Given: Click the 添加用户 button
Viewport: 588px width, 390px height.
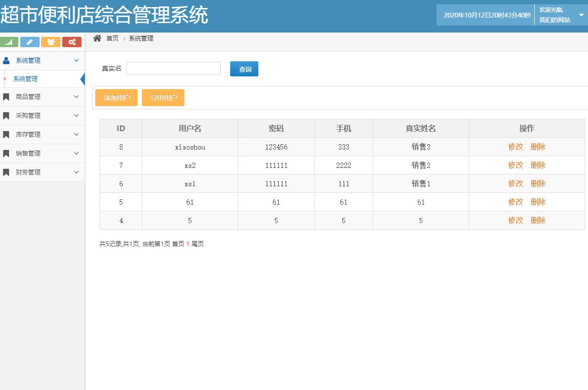Looking at the screenshot, I should coord(116,98).
